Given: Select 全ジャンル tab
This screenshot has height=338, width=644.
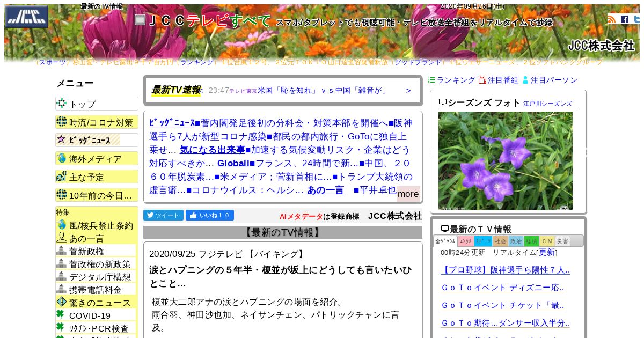Looking at the screenshot, I should click(445, 241).
